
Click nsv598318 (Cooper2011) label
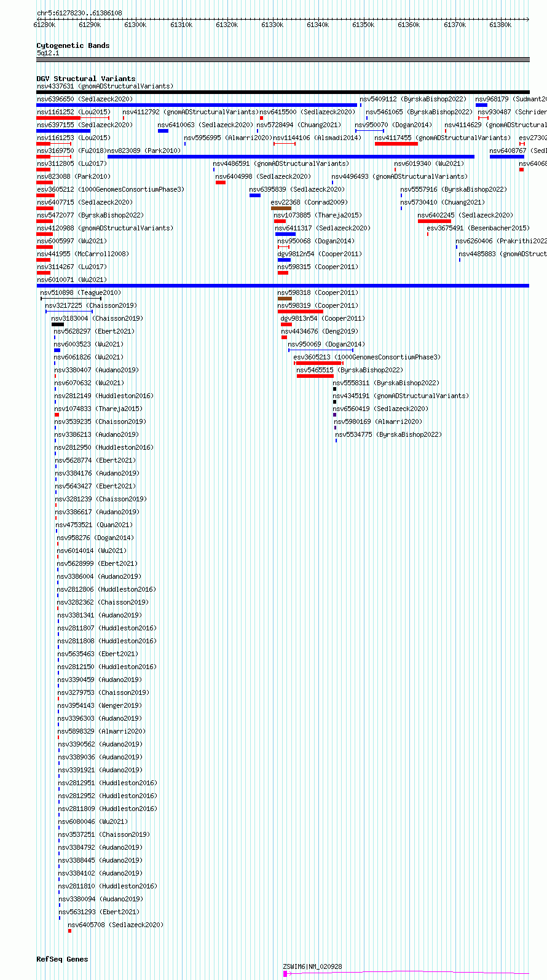click(x=317, y=292)
